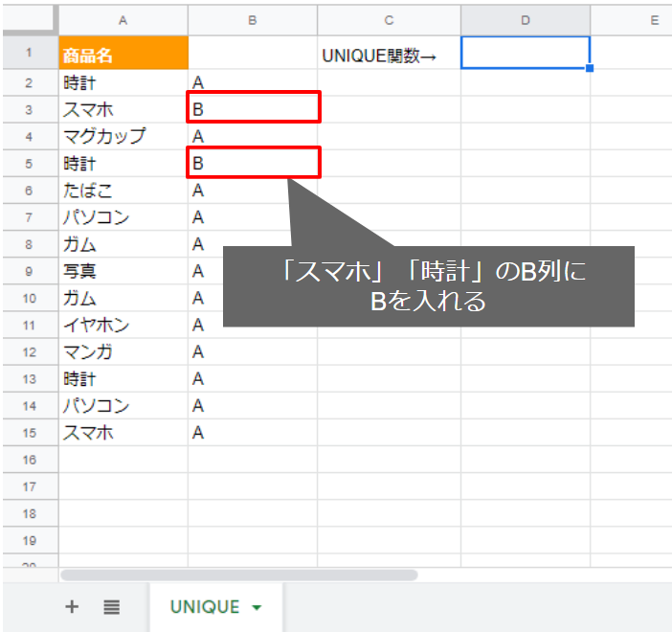
Task: Open the UNIQUE sheet tab dropdown arrow
Action: tap(257, 607)
